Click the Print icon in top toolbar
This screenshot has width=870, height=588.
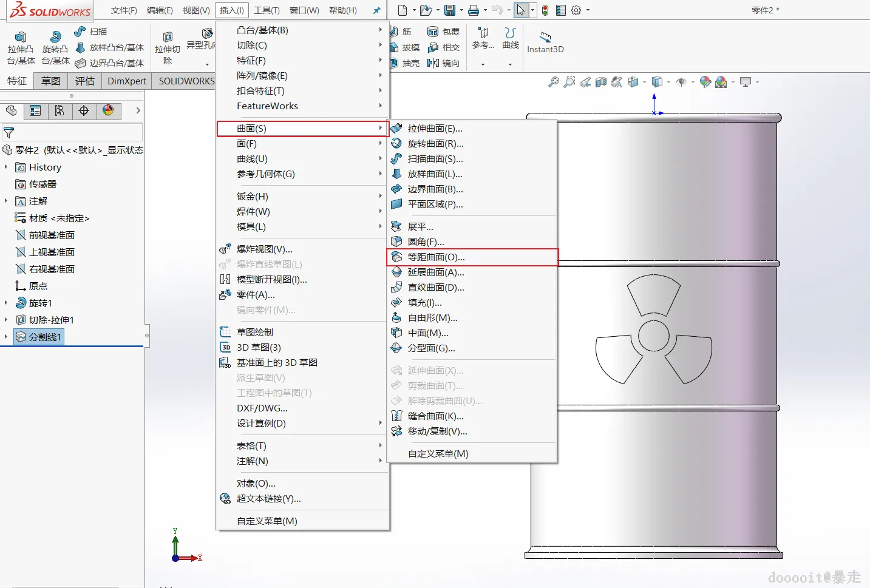coord(474,10)
